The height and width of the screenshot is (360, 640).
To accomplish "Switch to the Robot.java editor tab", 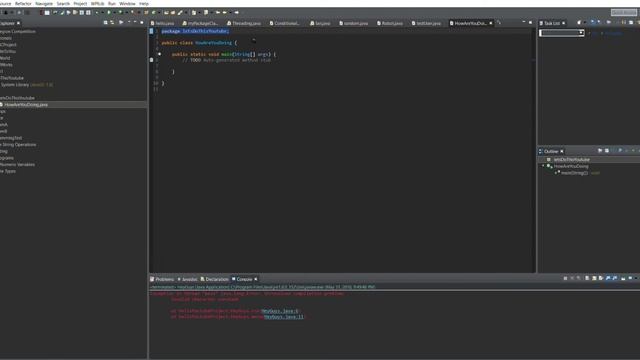I will click(390, 23).
